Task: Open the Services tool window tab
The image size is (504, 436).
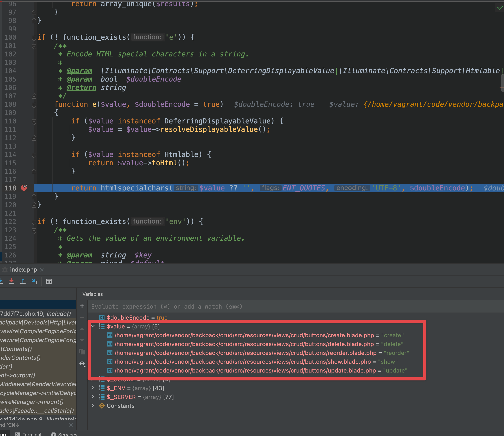Action: [64, 434]
